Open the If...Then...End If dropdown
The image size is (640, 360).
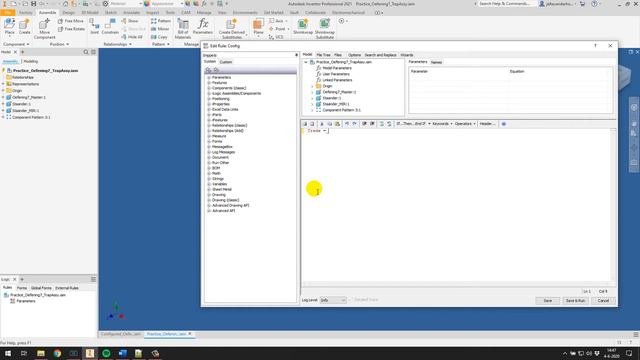(413, 124)
